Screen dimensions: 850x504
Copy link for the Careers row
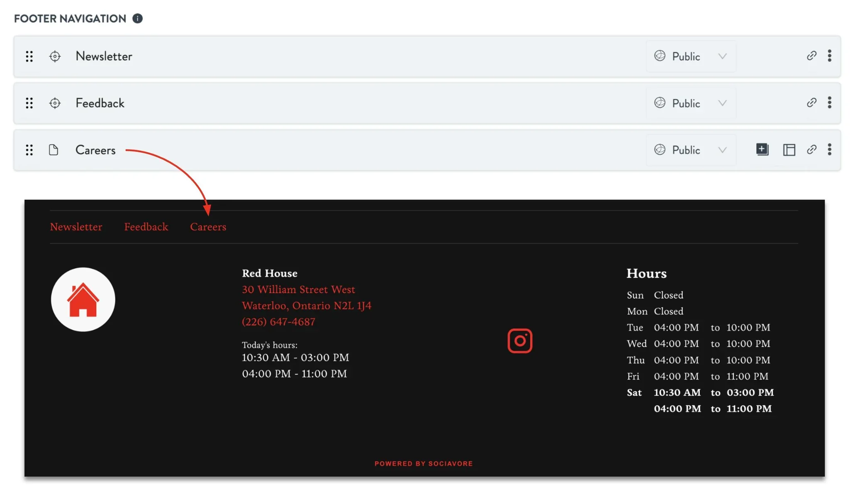(812, 149)
